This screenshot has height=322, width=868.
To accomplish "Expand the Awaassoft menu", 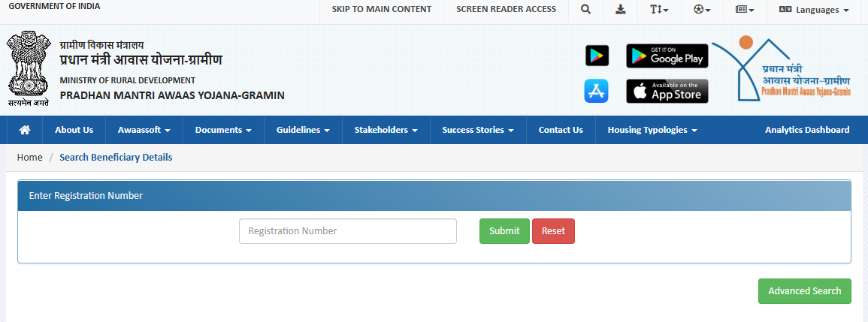I will point(144,130).
